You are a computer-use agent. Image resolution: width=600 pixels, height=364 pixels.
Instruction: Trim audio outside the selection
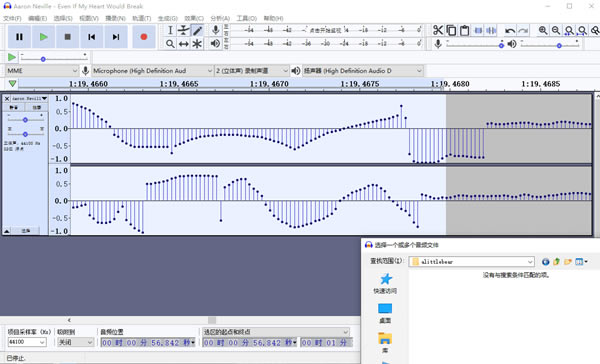coord(478,30)
